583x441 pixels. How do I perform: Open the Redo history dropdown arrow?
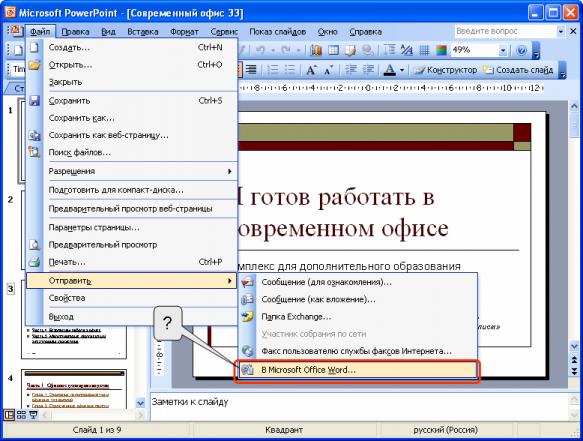pyautogui.click(x=298, y=50)
